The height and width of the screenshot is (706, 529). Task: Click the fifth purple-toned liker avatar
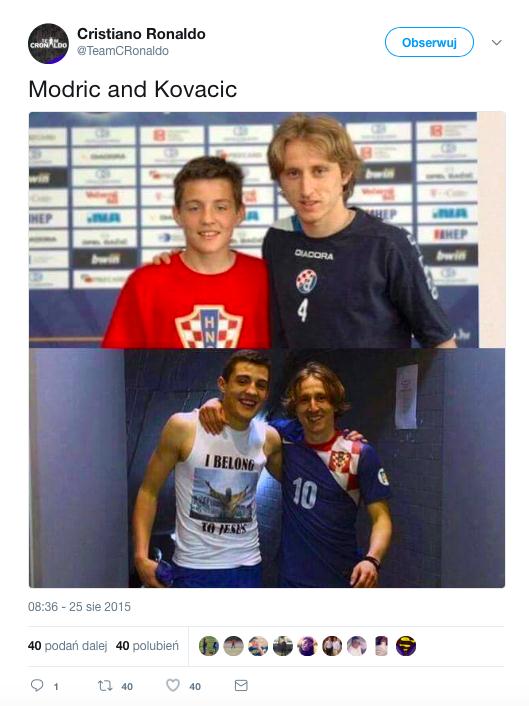pyautogui.click(x=307, y=646)
